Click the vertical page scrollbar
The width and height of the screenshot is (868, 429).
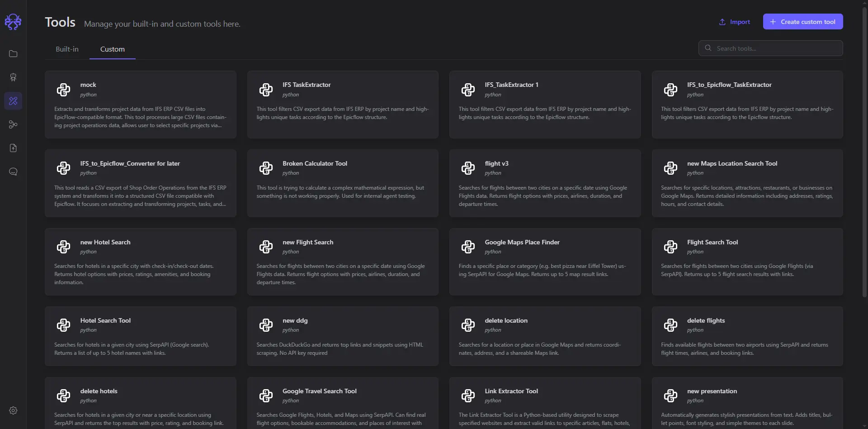point(864,149)
